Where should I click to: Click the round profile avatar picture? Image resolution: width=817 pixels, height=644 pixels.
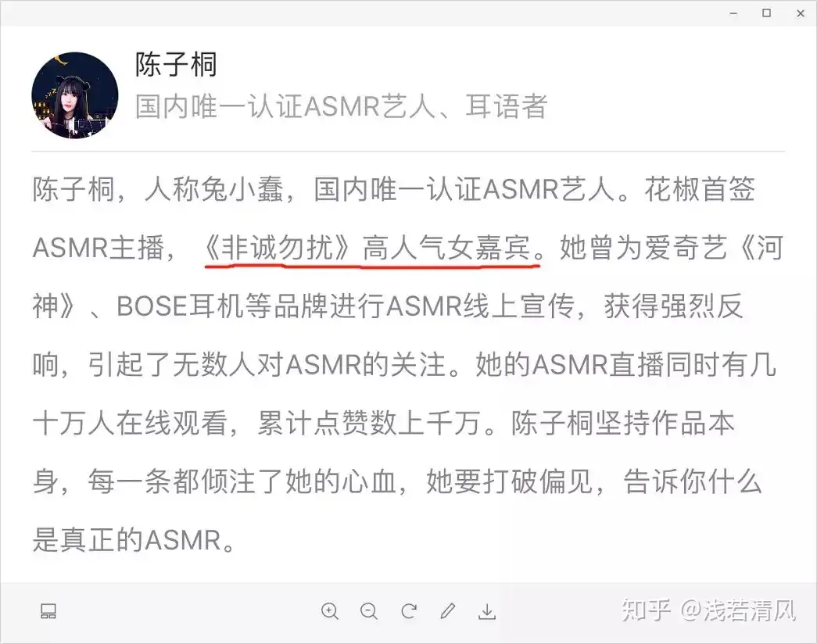coord(75,95)
